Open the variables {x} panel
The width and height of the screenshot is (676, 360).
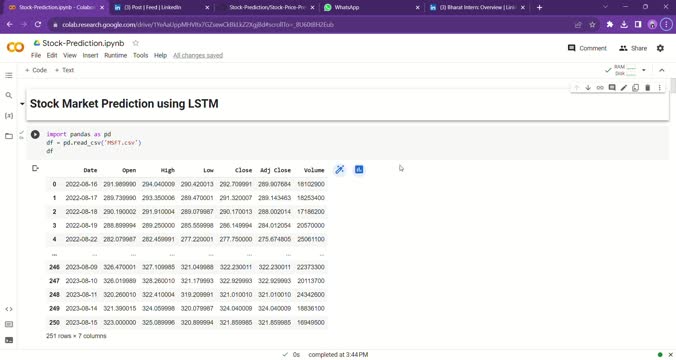point(9,116)
